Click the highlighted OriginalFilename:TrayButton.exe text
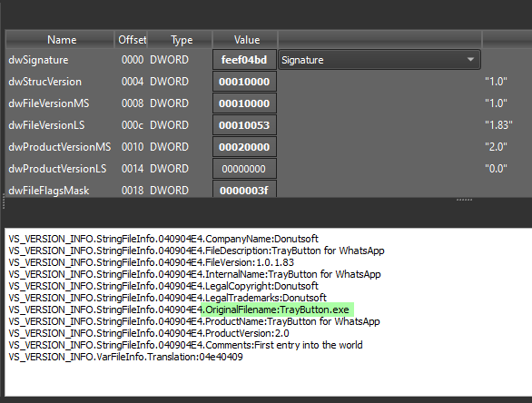 click(x=277, y=310)
